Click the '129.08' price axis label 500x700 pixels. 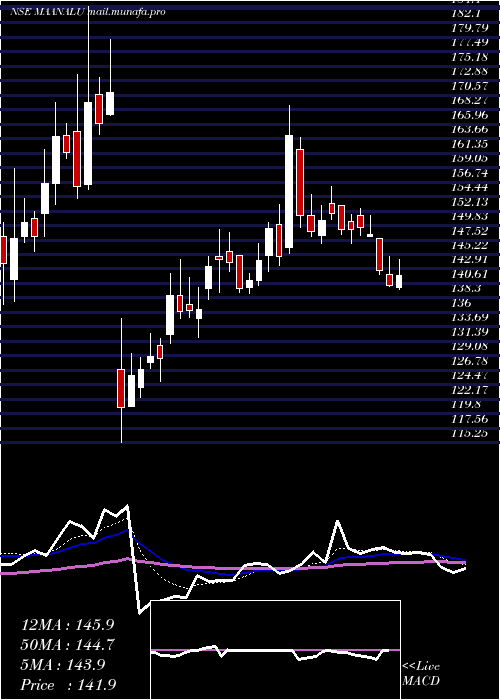[x=469, y=347]
